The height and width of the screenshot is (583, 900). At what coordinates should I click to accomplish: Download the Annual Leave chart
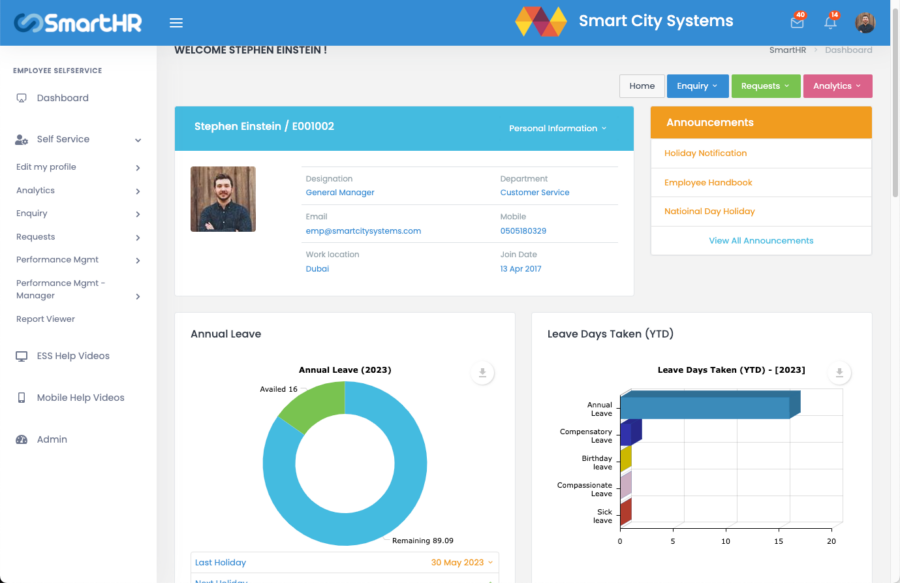(482, 372)
